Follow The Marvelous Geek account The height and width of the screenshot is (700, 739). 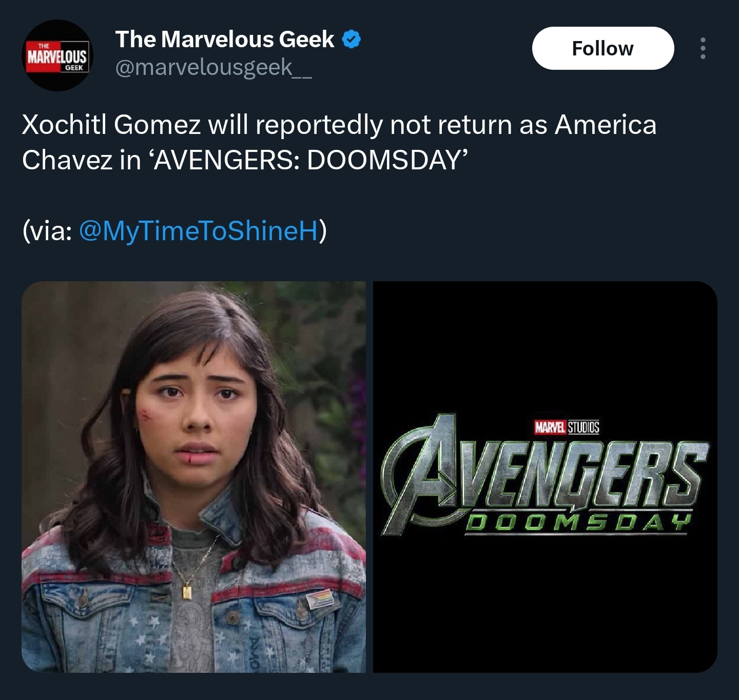pyautogui.click(x=603, y=48)
